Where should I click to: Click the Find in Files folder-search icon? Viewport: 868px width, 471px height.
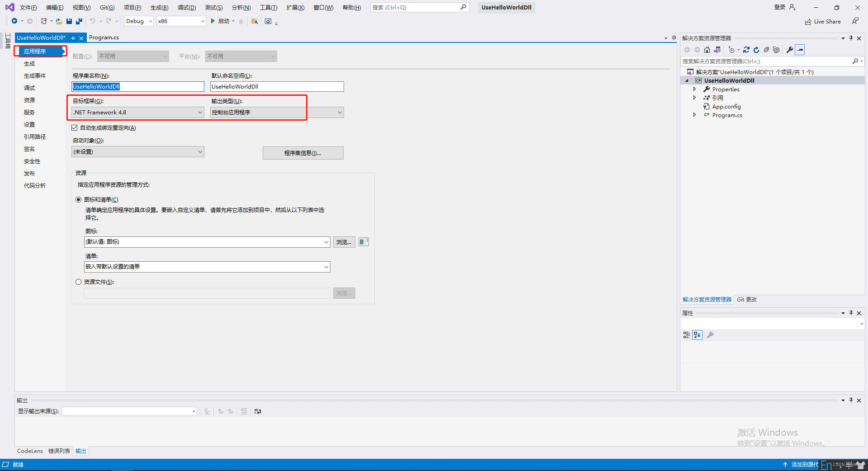255,21
